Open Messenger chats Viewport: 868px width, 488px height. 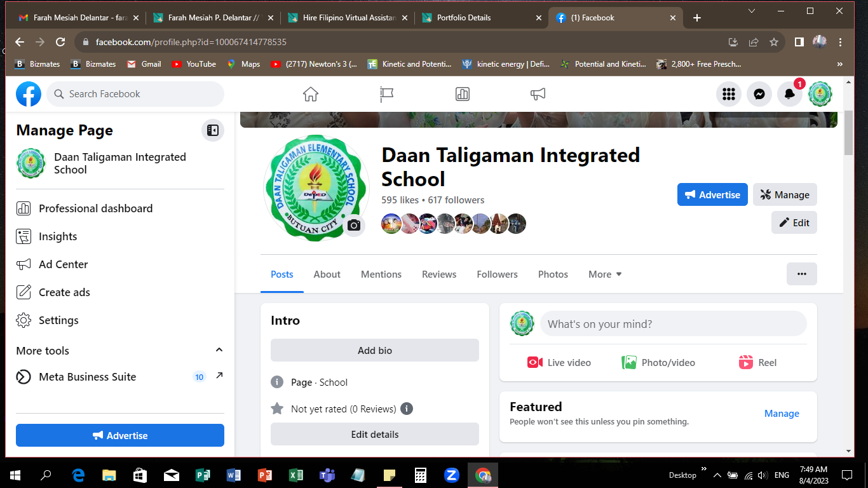(x=759, y=94)
